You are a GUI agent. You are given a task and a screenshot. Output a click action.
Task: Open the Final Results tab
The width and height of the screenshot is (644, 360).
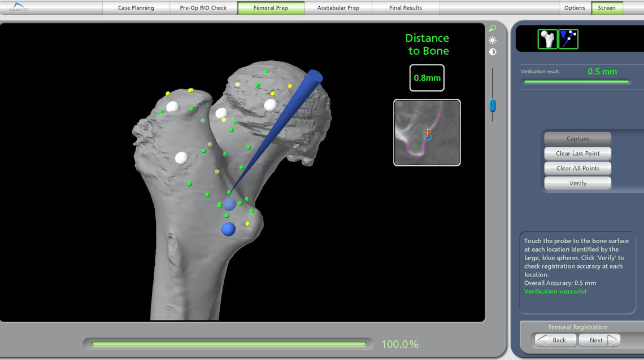pyautogui.click(x=406, y=8)
